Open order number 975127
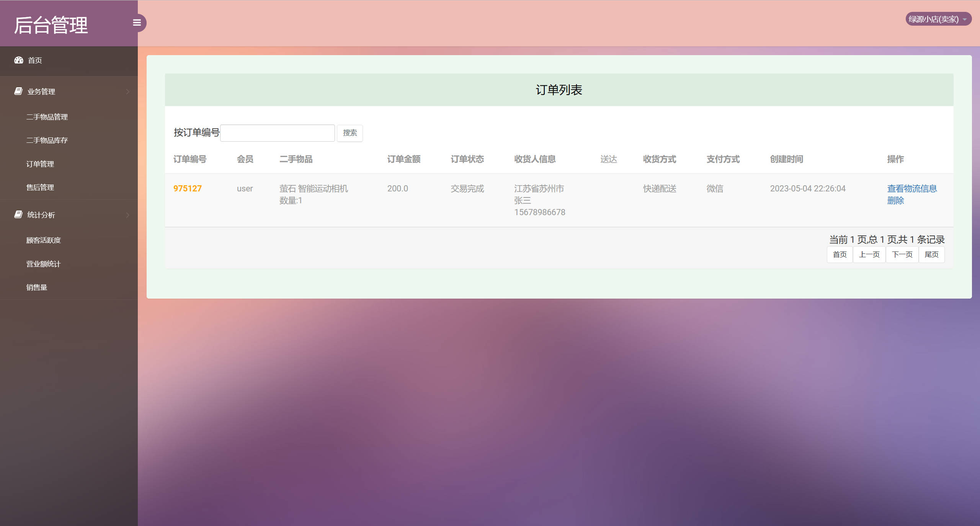Viewport: 980px width, 526px height. coord(188,188)
